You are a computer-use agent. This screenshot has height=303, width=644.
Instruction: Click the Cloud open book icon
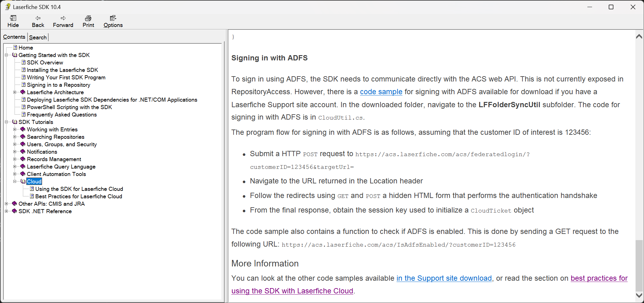(23, 181)
